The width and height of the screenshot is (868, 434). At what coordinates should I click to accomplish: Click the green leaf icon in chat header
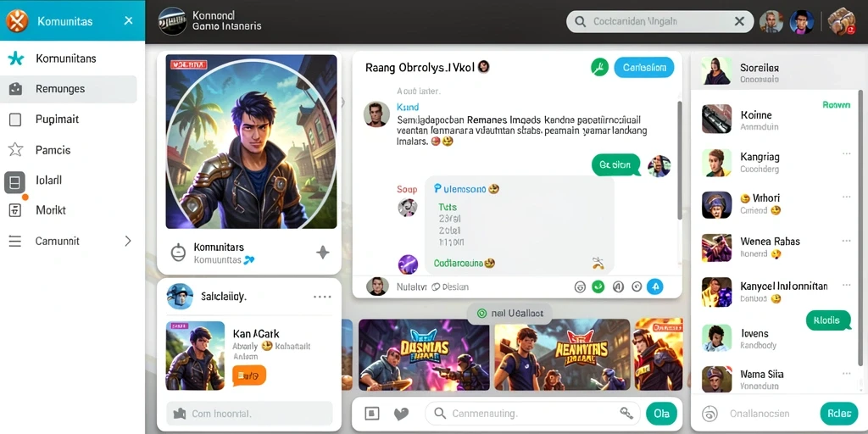click(x=599, y=68)
